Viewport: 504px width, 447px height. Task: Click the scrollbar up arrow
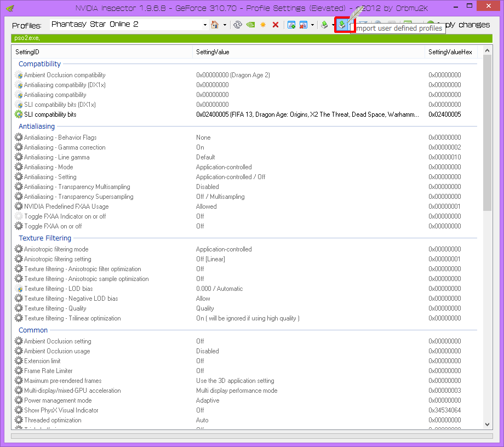487,50
